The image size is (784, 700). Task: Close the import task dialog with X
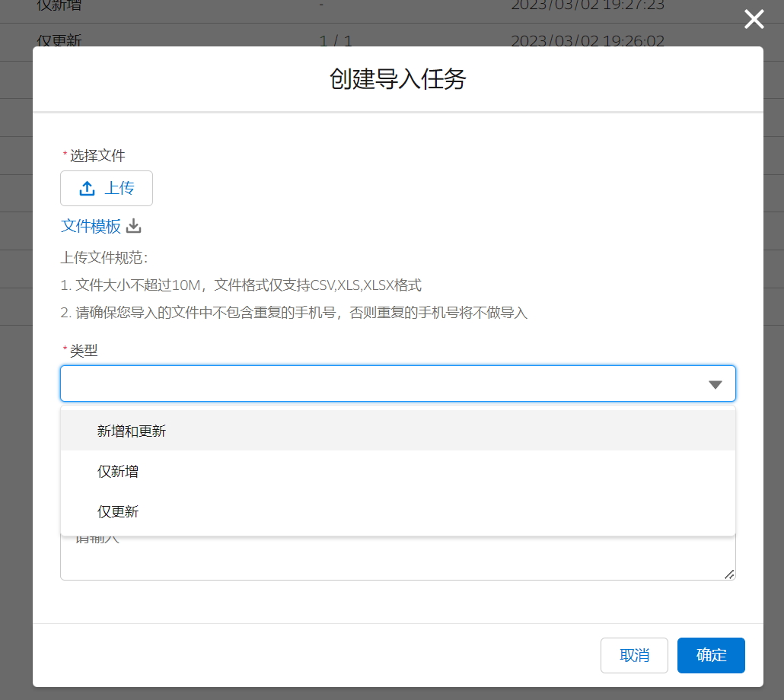point(754,20)
